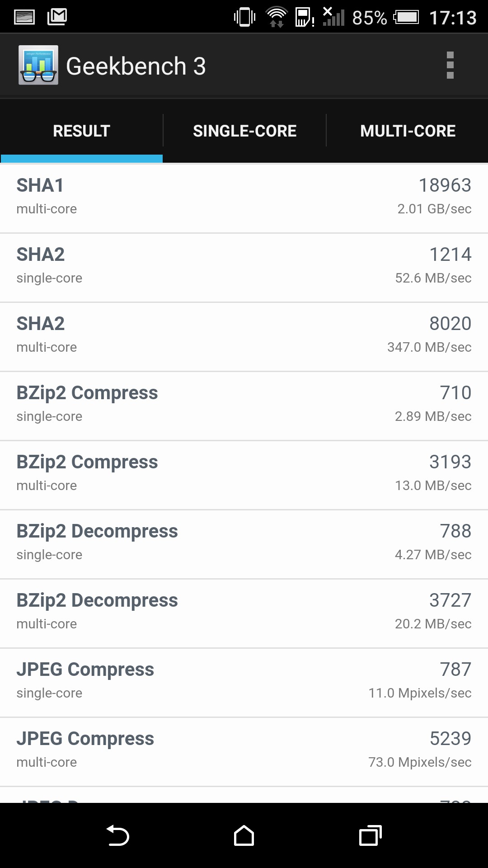Tap the Gmail notification icon
Screen dimensions: 488x868
57,17
